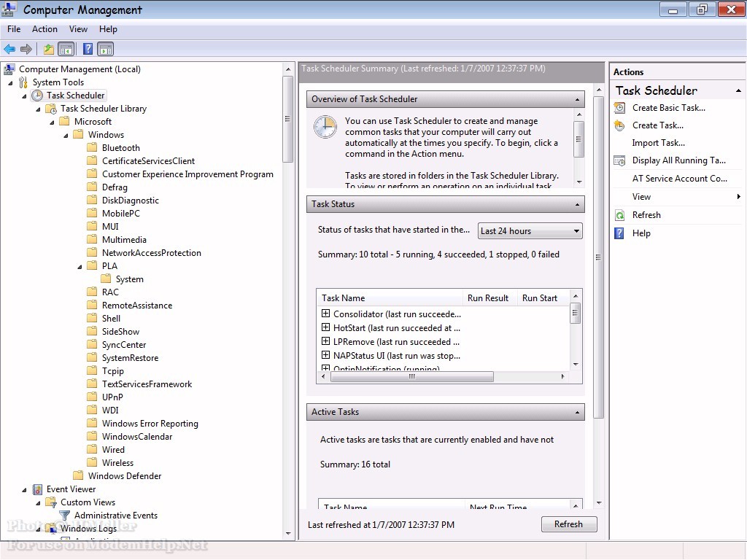Screen dimensions: 747x560
Task: Click Import Task... action
Action: click(x=659, y=143)
